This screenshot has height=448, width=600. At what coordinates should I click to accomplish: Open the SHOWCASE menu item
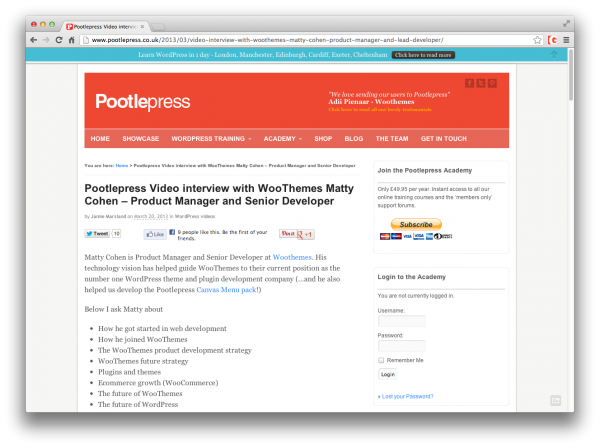140,138
